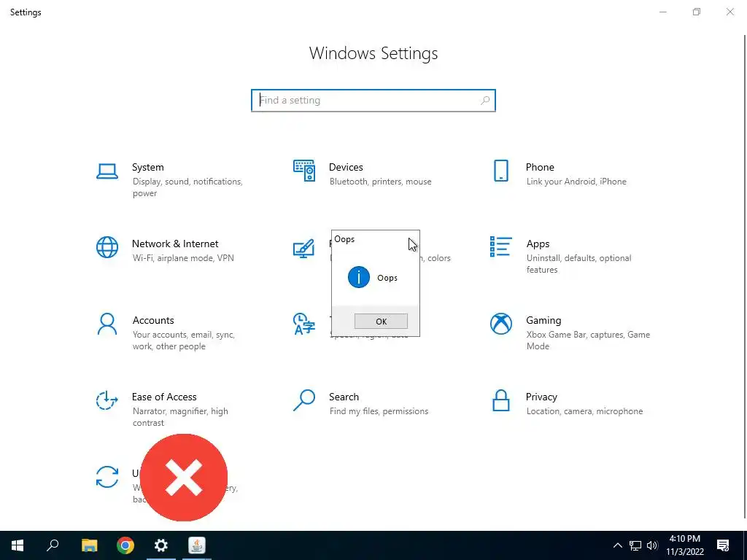The image size is (747, 560).
Task: Select the Accounts heading
Action: 153,321
